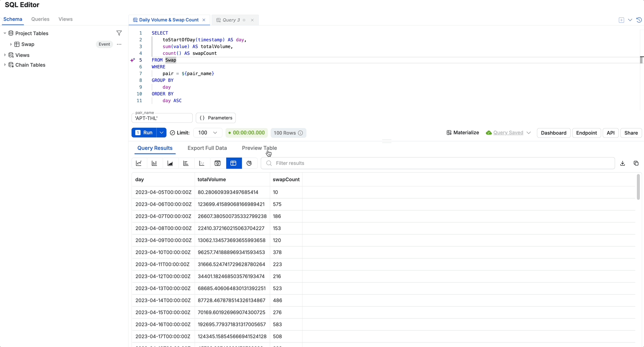Click the Endpoint button
Viewport: 644px width, 347px height.
point(586,133)
